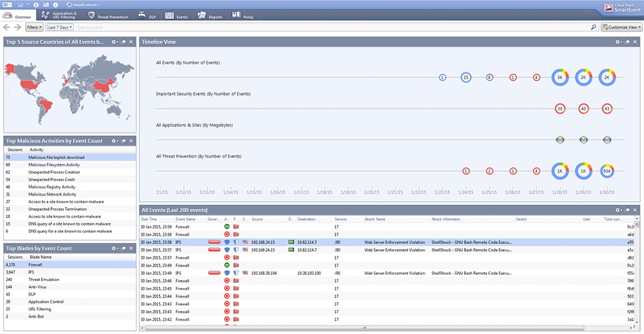Click the Install/download circular icon

36,4
